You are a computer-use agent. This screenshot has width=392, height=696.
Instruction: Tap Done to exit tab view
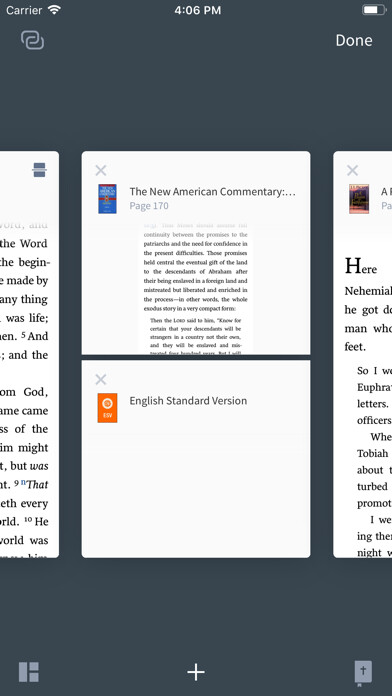(353, 40)
